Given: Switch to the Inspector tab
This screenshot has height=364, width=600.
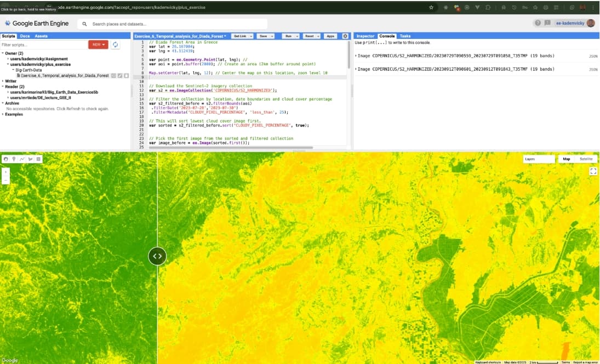Looking at the screenshot, I should 365,35.
